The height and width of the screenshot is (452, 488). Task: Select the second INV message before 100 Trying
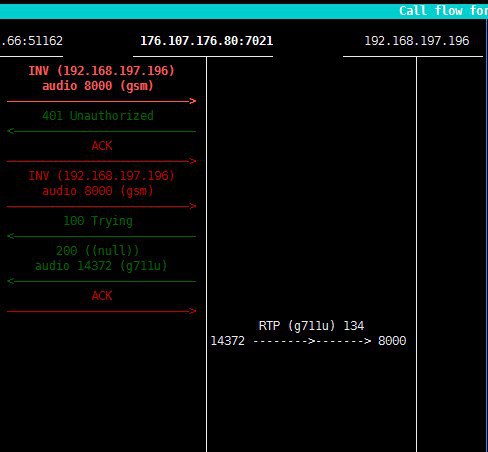coord(101,176)
